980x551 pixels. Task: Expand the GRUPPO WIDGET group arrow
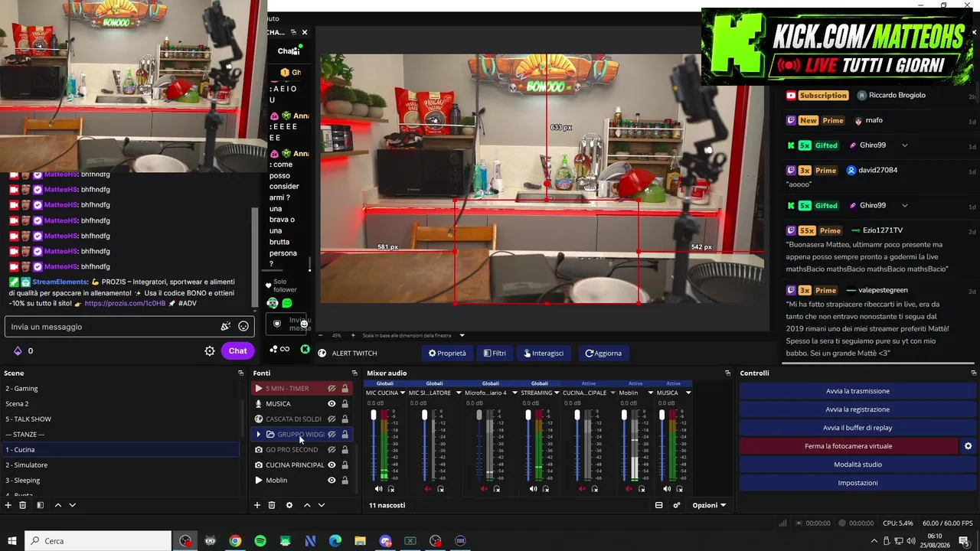pyautogui.click(x=259, y=434)
